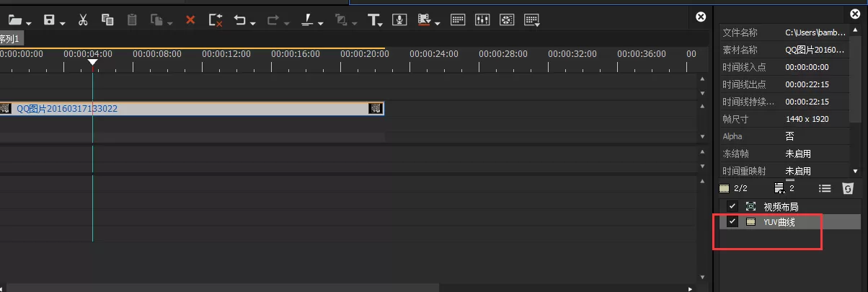The height and width of the screenshot is (292, 868).
Task: Click the 帧尺寸 value 1440 x 1920
Action: coord(807,119)
